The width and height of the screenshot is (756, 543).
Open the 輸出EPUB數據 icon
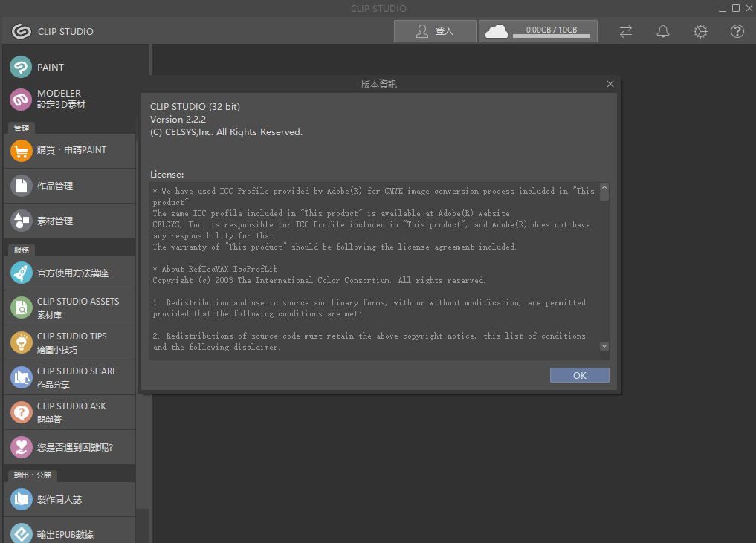[x=22, y=533]
